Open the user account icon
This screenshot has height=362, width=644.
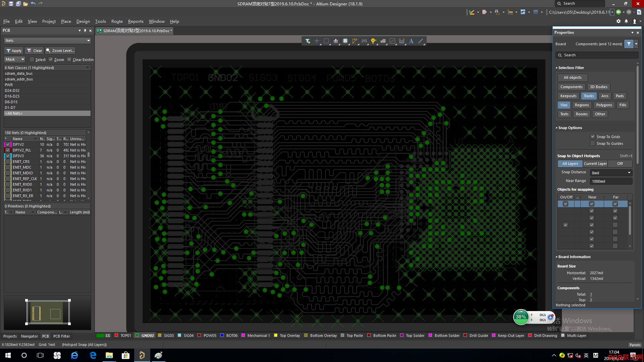pyautogui.click(x=635, y=21)
